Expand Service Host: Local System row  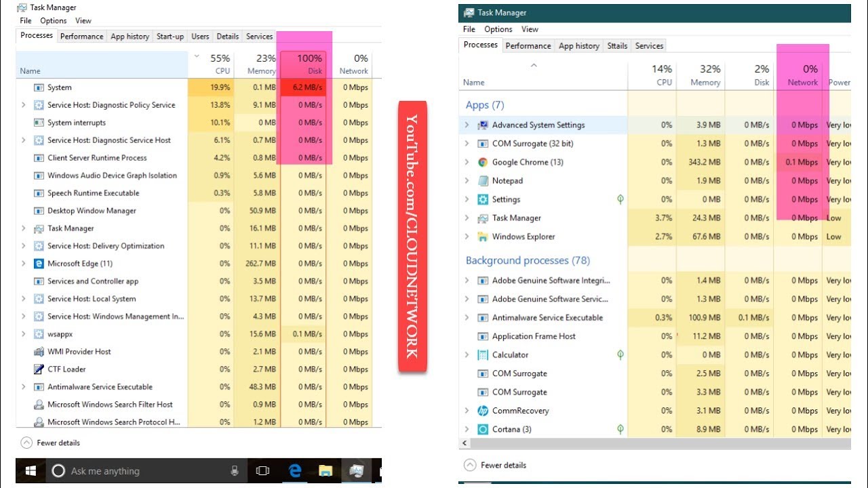coord(24,299)
